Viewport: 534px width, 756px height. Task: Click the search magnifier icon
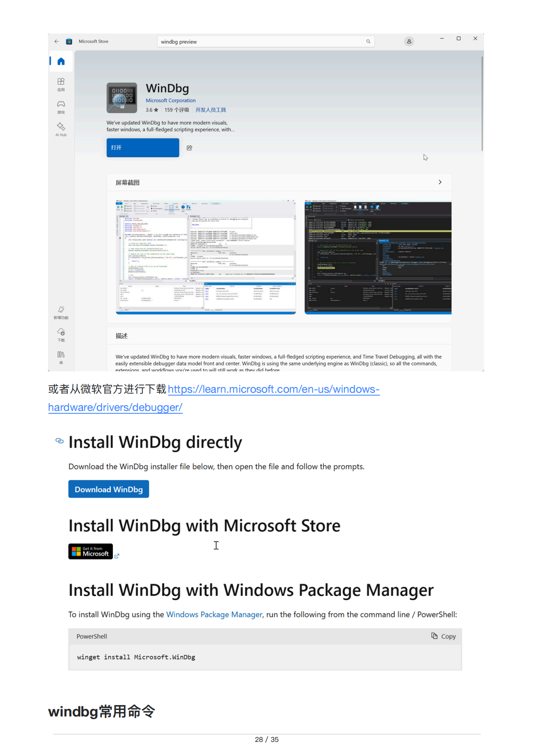pyautogui.click(x=368, y=42)
